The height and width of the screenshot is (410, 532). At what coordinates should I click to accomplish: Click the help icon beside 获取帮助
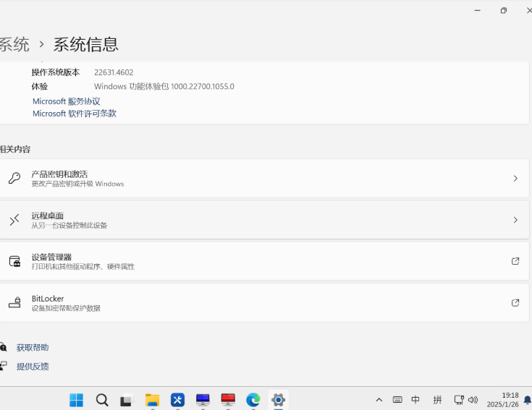tap(3, 347)
